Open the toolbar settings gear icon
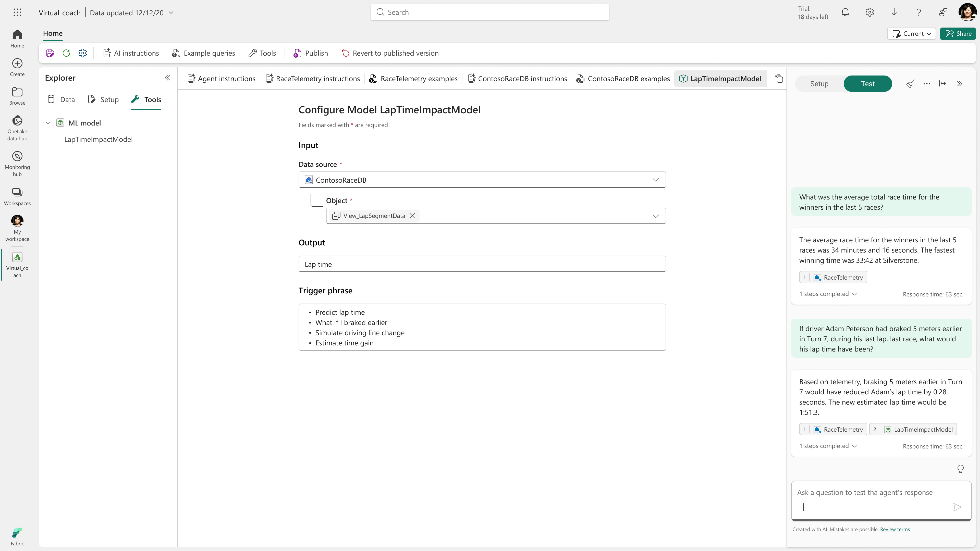 (82, 53)
